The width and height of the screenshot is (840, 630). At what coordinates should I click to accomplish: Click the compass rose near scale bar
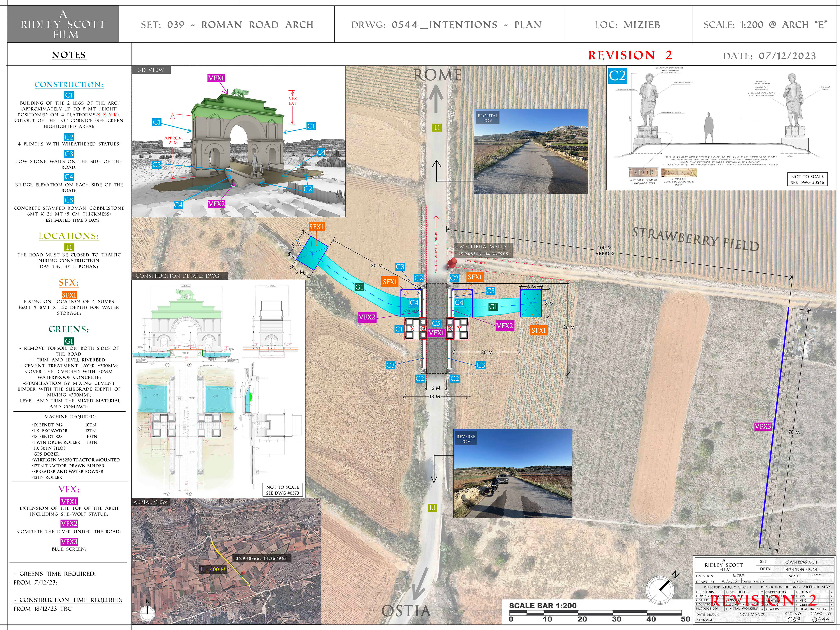coord(660,590)
